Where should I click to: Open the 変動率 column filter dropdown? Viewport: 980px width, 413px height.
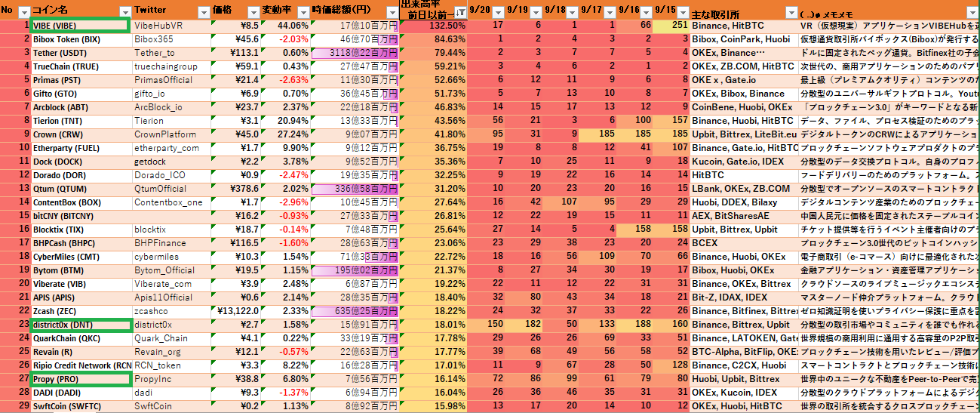pos(303,12)
